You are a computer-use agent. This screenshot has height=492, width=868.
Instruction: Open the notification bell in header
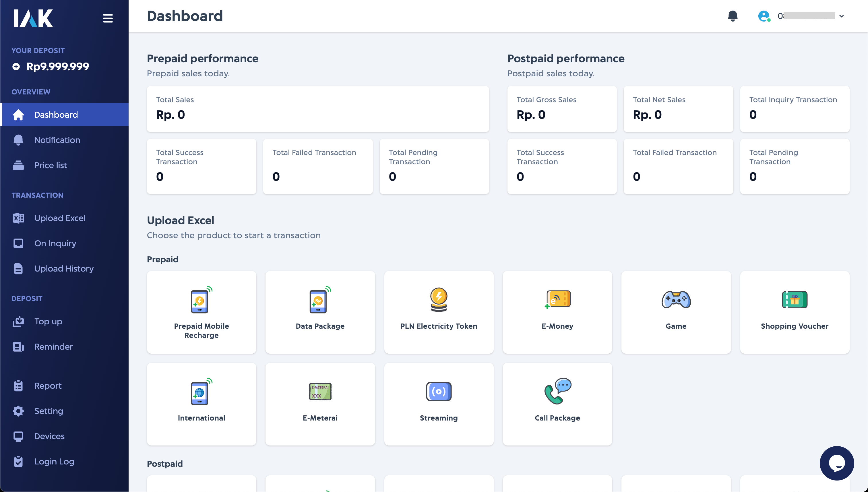tap(733, 16)
